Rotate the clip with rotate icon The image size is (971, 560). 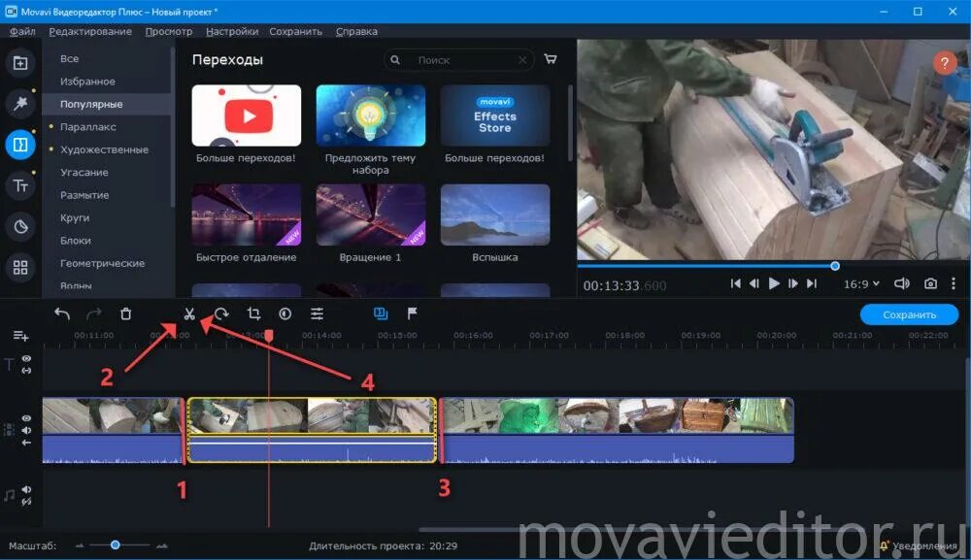221,313
